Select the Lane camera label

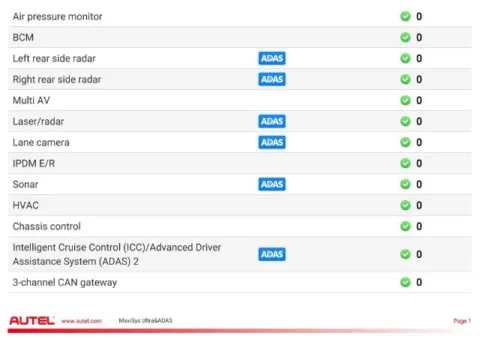[x=41, y=142]
